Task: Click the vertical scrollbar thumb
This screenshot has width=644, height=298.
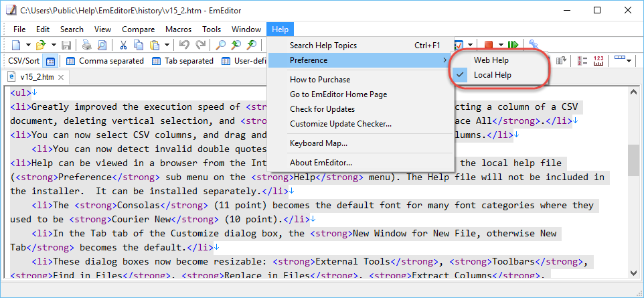Action: [633, 161]
